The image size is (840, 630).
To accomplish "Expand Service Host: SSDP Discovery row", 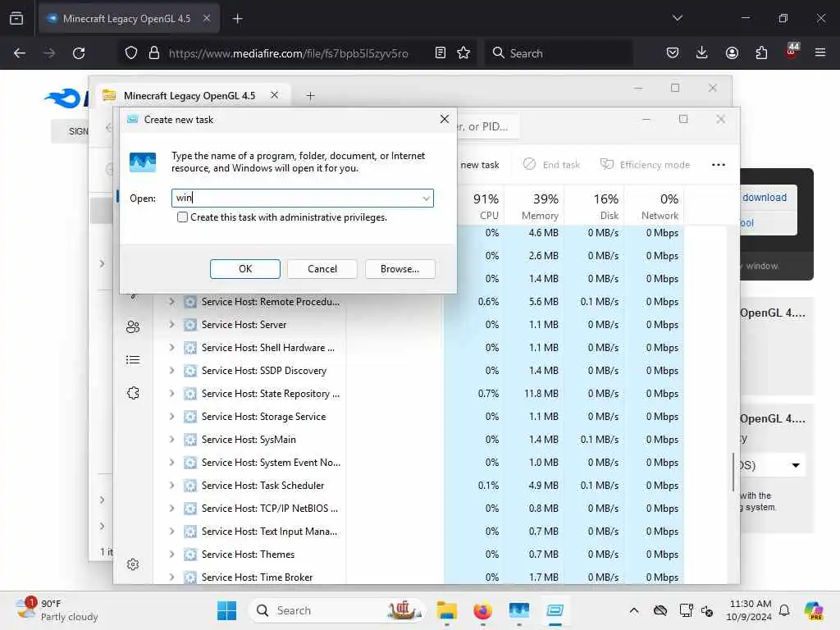I will (171, 371).
